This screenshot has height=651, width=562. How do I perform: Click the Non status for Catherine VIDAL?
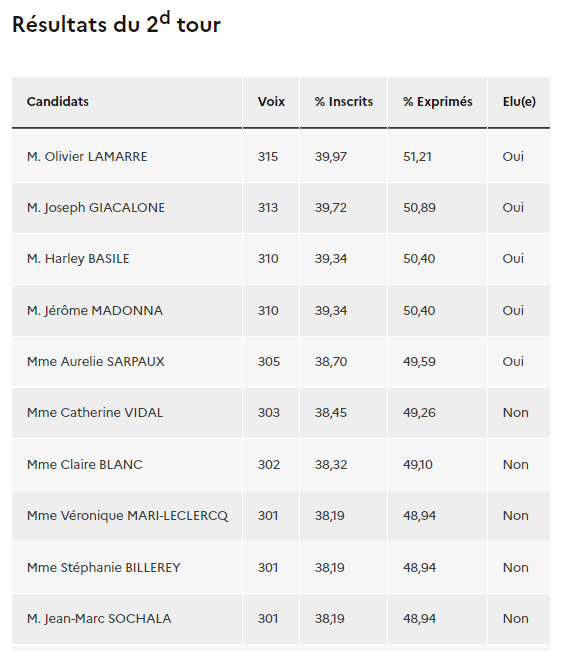pyautogui.click(x=516, y=413)
